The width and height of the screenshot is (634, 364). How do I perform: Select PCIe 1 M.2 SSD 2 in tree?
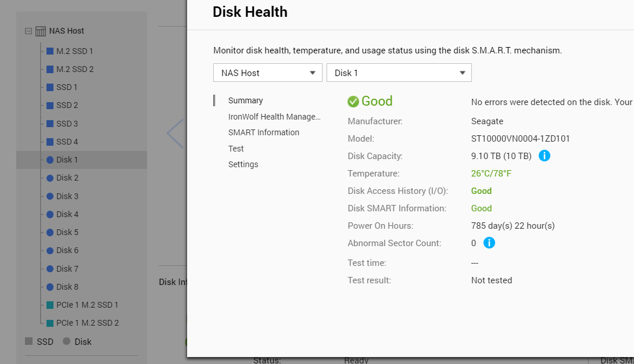pos(87,323)
